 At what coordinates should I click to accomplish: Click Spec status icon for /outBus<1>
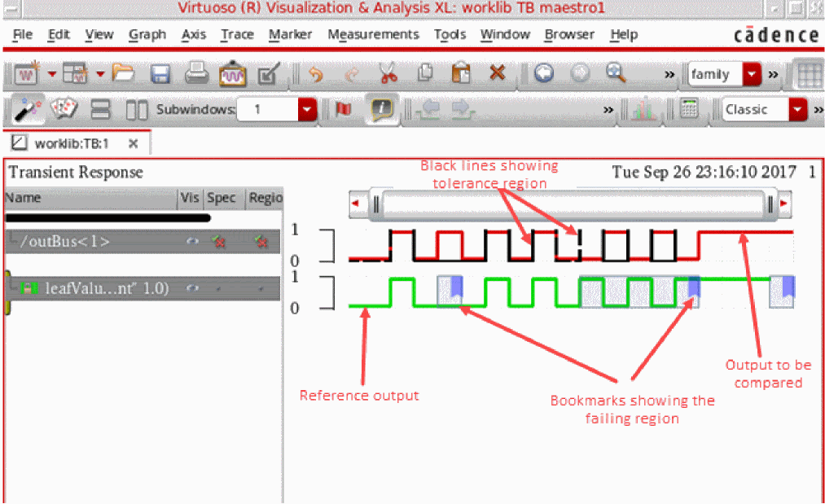tap(218, 242)
